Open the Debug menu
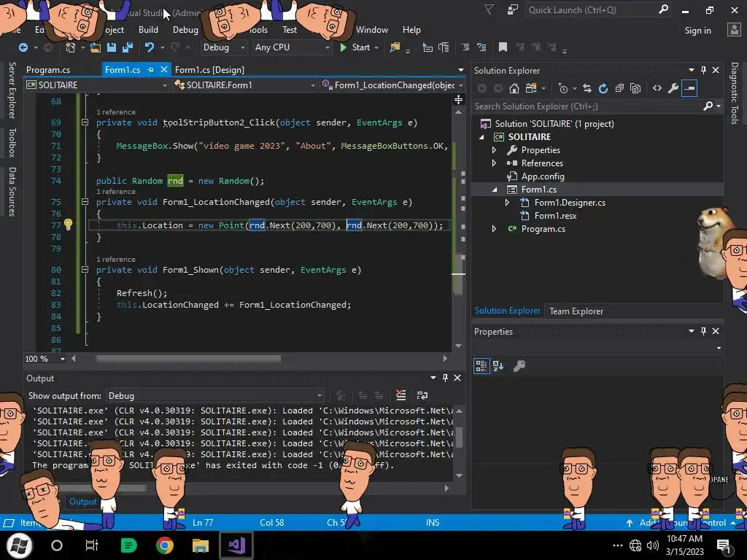 click(185, 29)
